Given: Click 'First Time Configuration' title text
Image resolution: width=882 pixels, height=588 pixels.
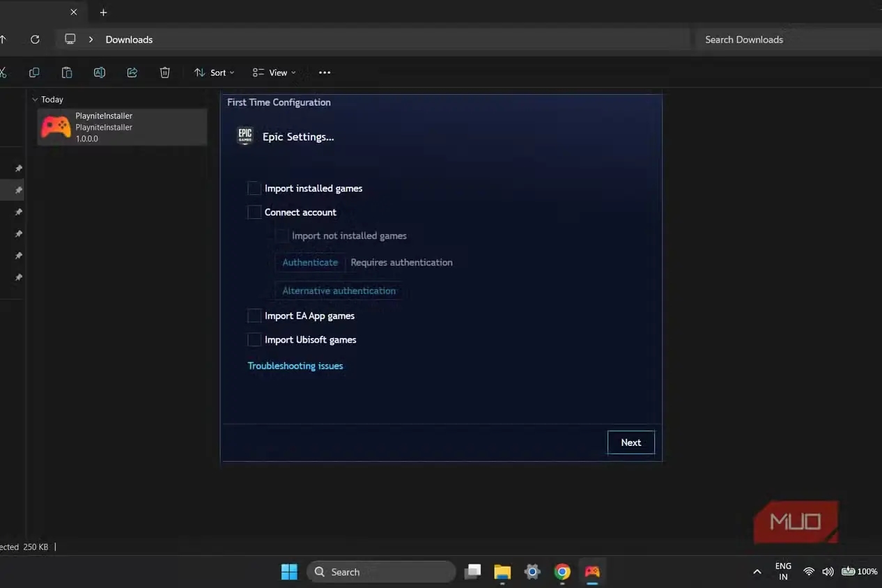Looking at the screenshot, I should coord(279,102).
